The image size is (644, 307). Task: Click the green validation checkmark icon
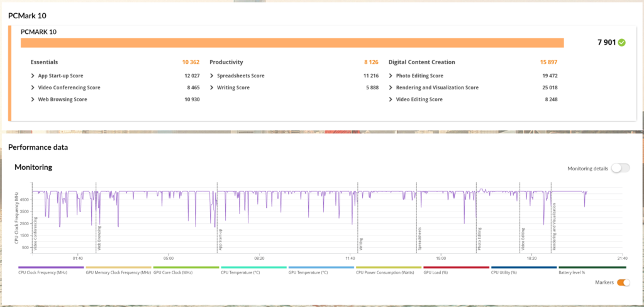pyautogui.click(x=622, y=43)
